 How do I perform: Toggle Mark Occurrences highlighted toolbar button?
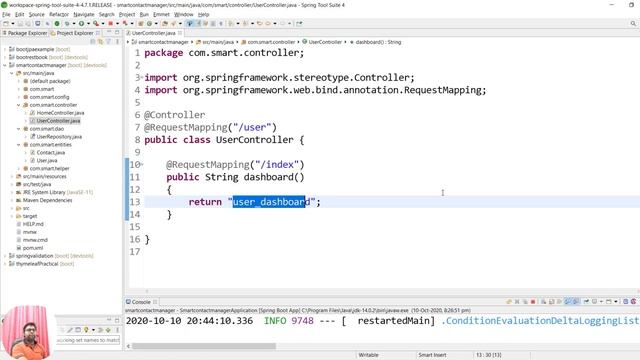pyautogui.click(x=189, y=24)
